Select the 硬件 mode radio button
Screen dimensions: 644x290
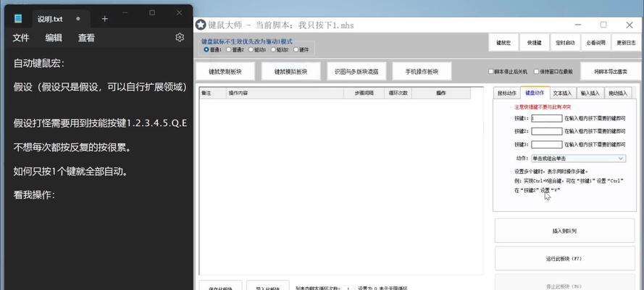tap(296, 50)
